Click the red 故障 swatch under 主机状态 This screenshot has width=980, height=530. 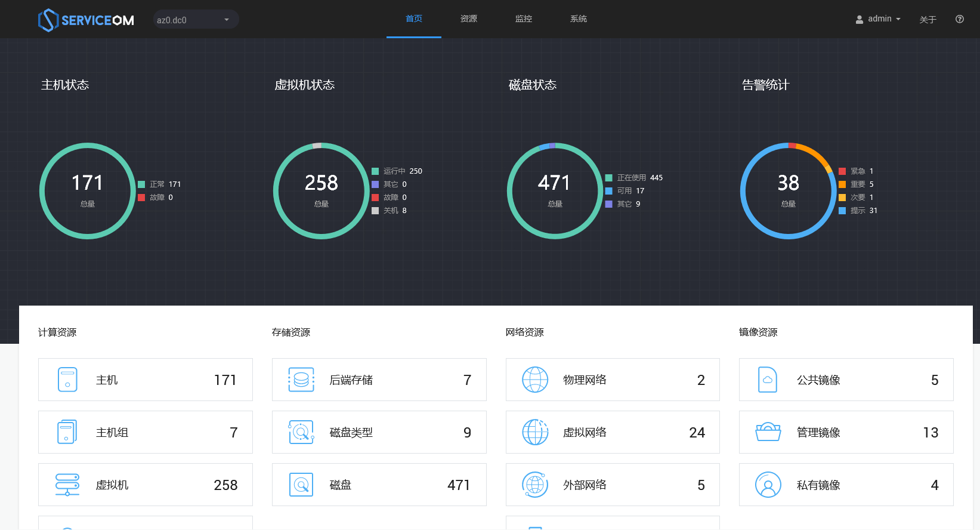(x=141, y=198)
